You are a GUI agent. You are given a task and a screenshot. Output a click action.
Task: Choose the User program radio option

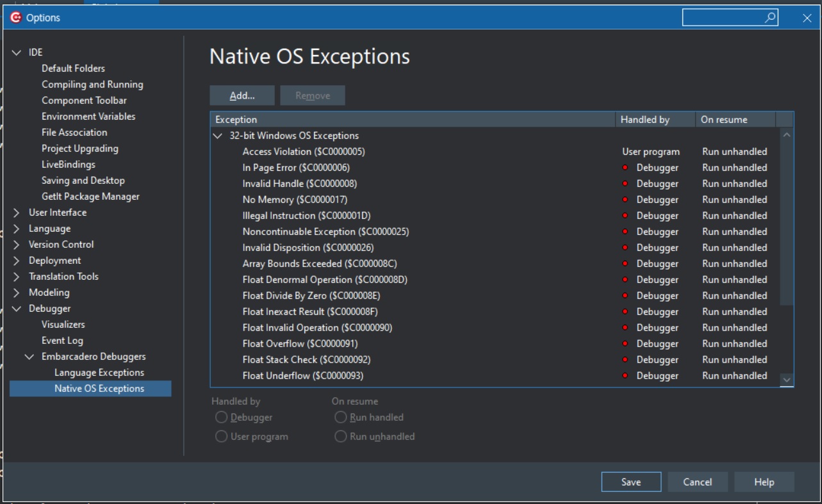pyautogui.click(x=221, y=437)
